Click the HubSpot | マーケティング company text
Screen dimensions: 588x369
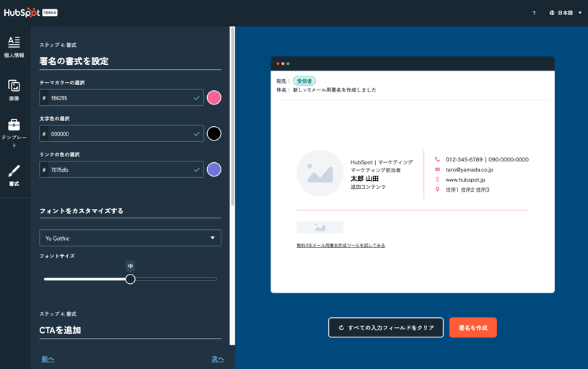click(382, 162)
